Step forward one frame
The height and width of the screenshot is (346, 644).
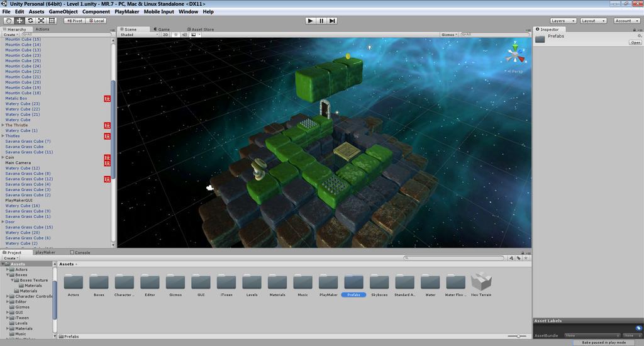pyautogui.click(x=332, y=21)
